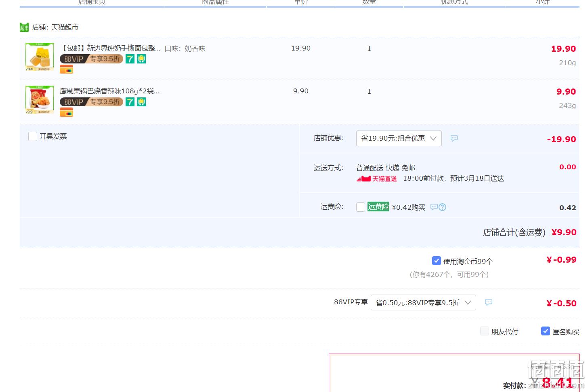Image resolution: width=588 pixels, height=392 pixels.
Task: Click the 18:00前付款 预计3月18日送达 delivery note
Action: point(454,179)
